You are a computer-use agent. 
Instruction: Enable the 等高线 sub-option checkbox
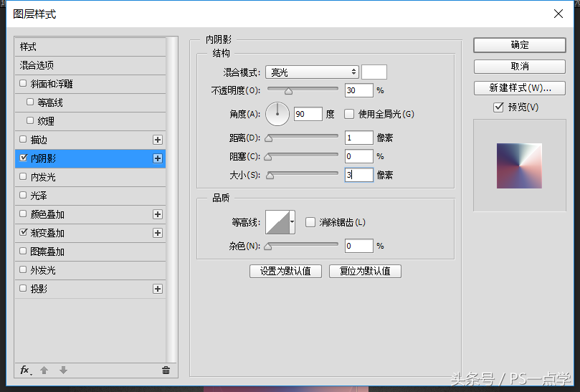(x=30, y=102)
